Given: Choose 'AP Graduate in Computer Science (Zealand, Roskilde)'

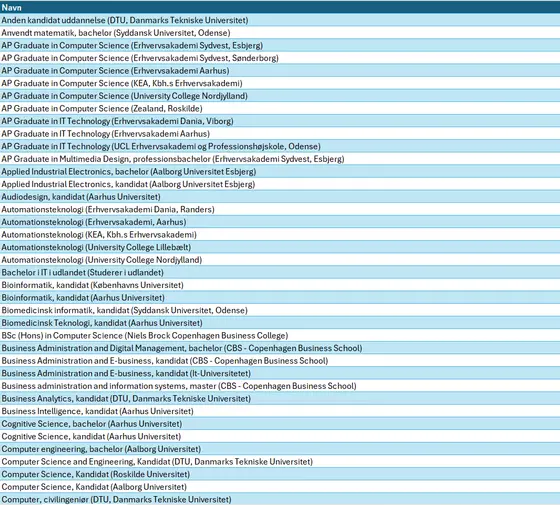Looking at the screenshot, I should [280, 108].
